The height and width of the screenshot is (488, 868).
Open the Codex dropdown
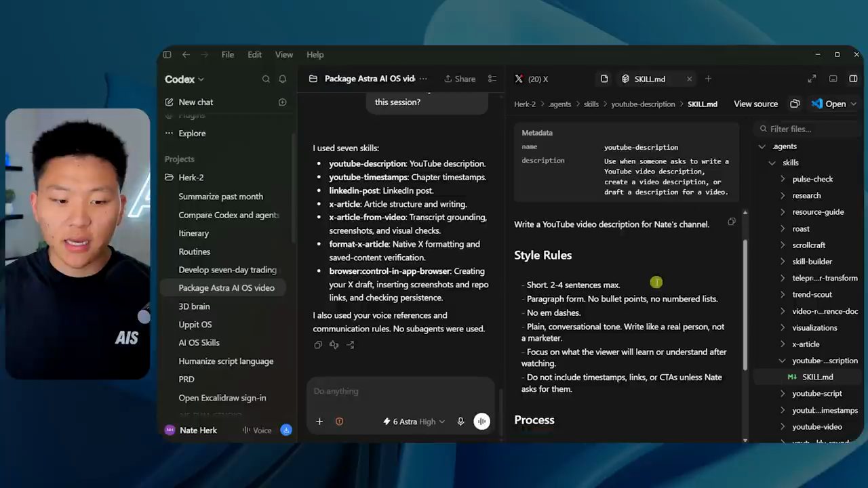tap(184, 79)
